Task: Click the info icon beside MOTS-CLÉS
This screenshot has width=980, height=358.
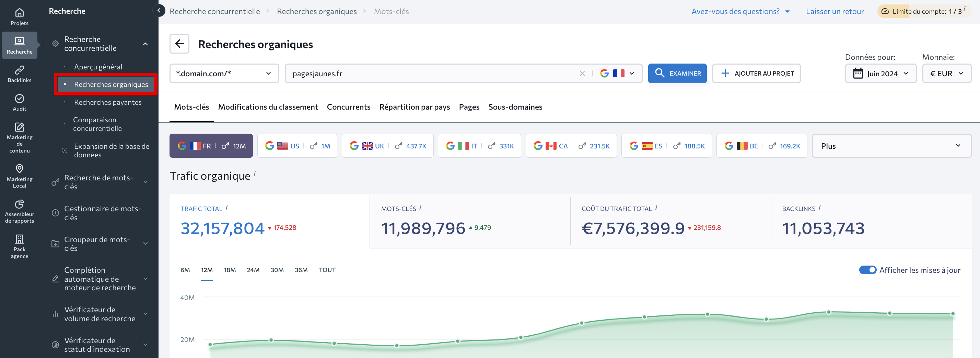Action: coord(420,207)
